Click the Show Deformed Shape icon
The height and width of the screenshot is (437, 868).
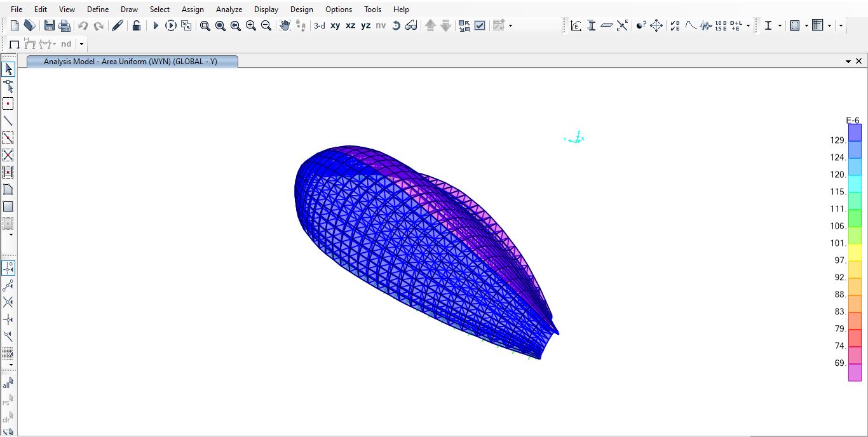[x=576, y=25]
